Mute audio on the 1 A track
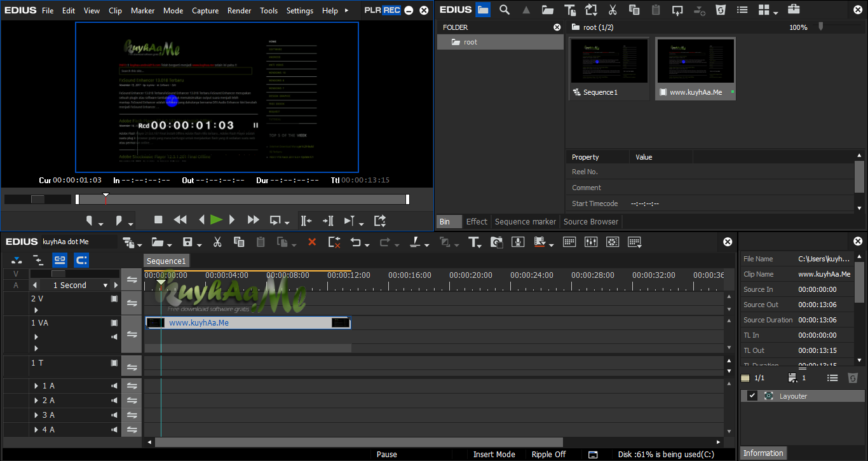This screenshot has width=868, height=461. [x=114, y=386]
